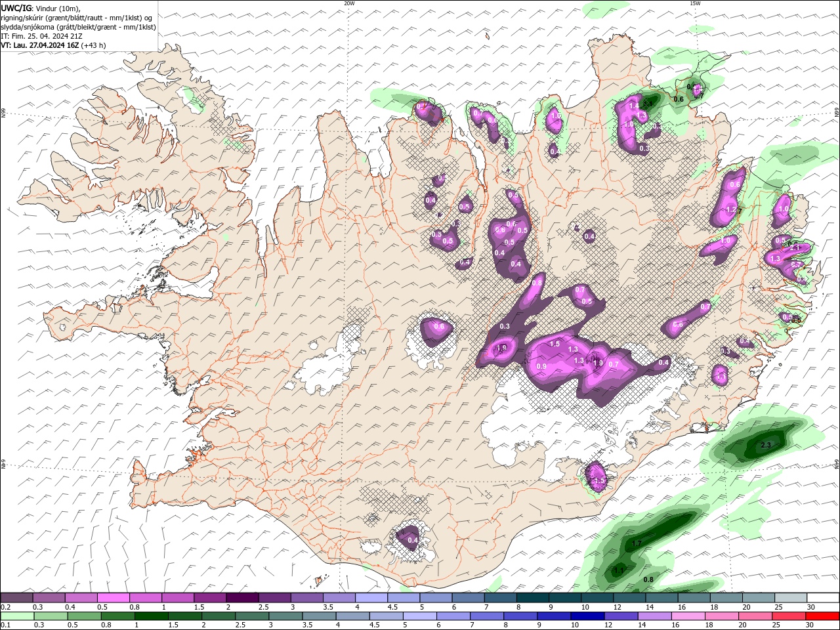Click the '1.4' snow value in the northeast
Viewport: 840px width, 630px height.
point(634,106)
